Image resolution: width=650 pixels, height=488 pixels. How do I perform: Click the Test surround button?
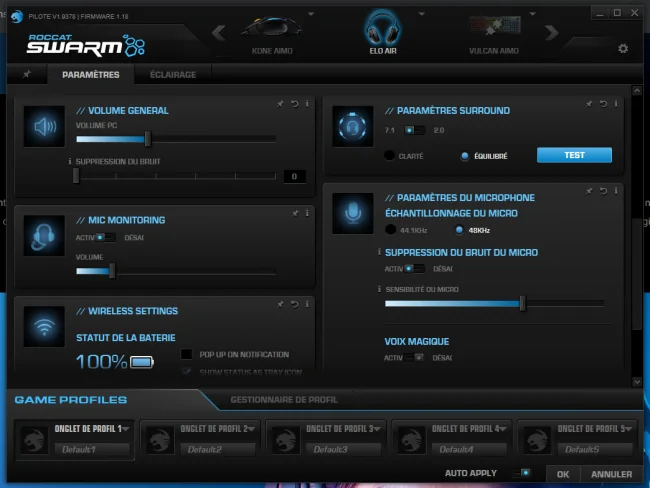[574, 155]
